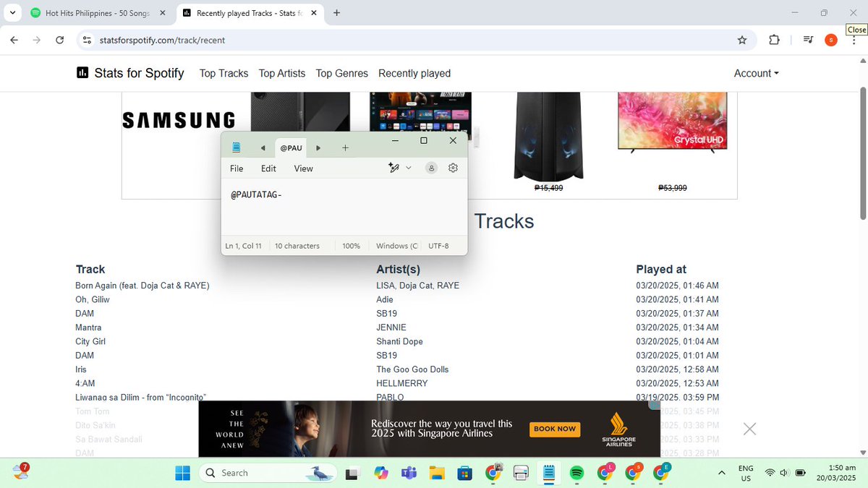Image resolution: width=868 pixels, height=488 pixels.
Task: Open Spotify from the taskbar
Action: (x=576, y=473)
